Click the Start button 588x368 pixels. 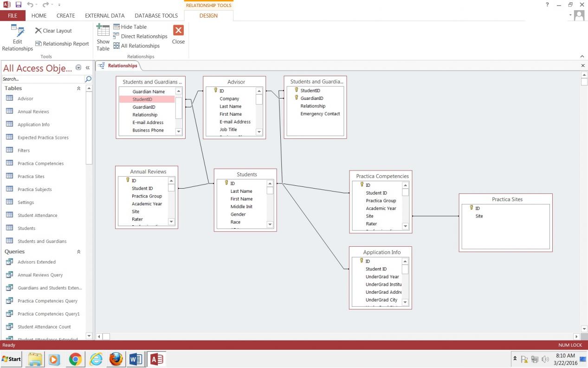coord(12,359)
